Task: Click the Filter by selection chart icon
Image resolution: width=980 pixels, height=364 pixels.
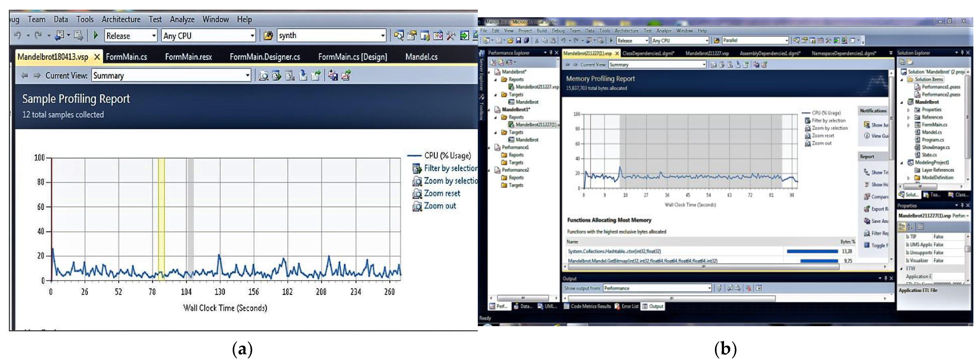Action: pos(417,168)
